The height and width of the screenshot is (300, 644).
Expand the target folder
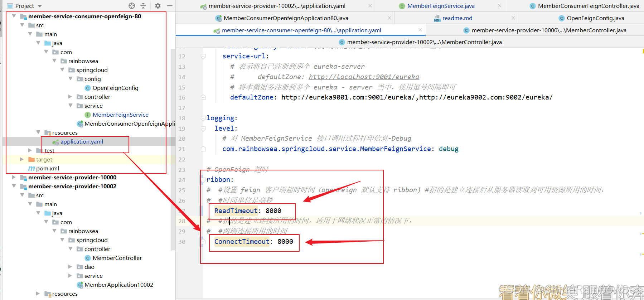click(22, 159)
